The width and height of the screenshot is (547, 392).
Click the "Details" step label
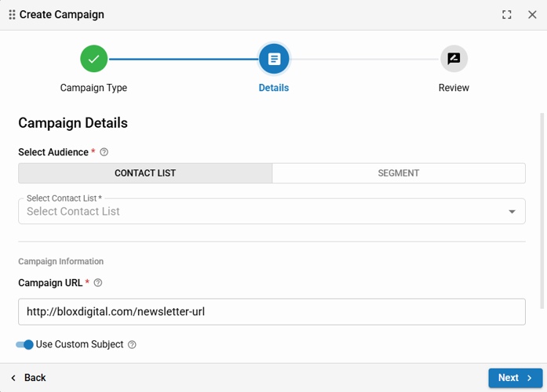click(274, 88)
